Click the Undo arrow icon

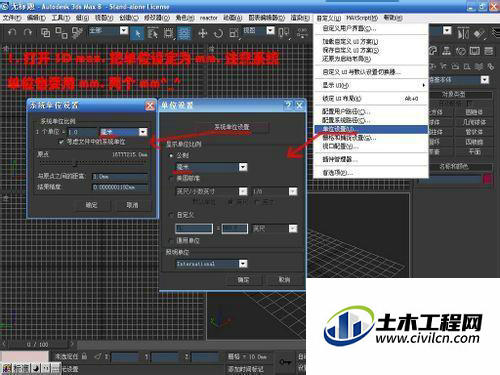[x=12, y=33]
